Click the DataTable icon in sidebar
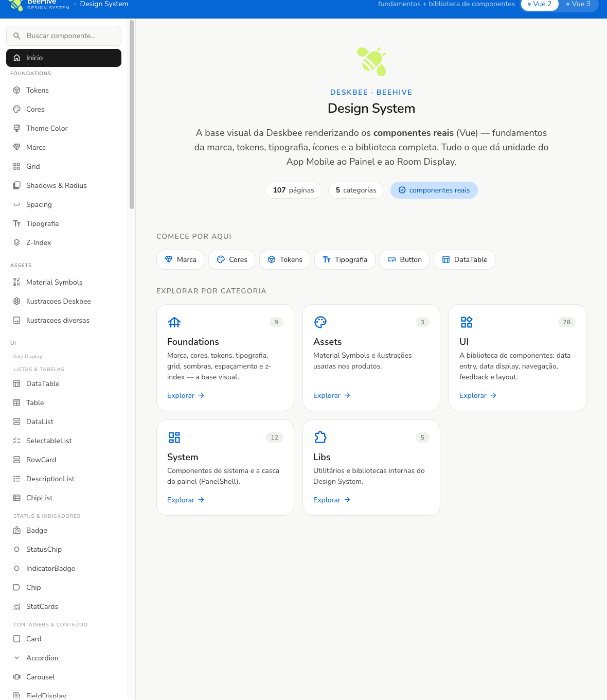 16,383
